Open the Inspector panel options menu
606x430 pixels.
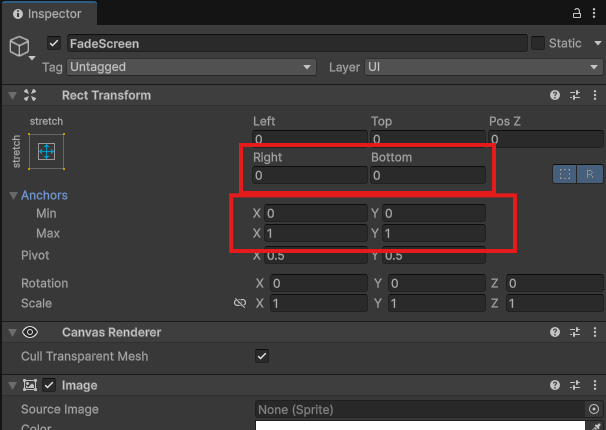coord(594,14)
